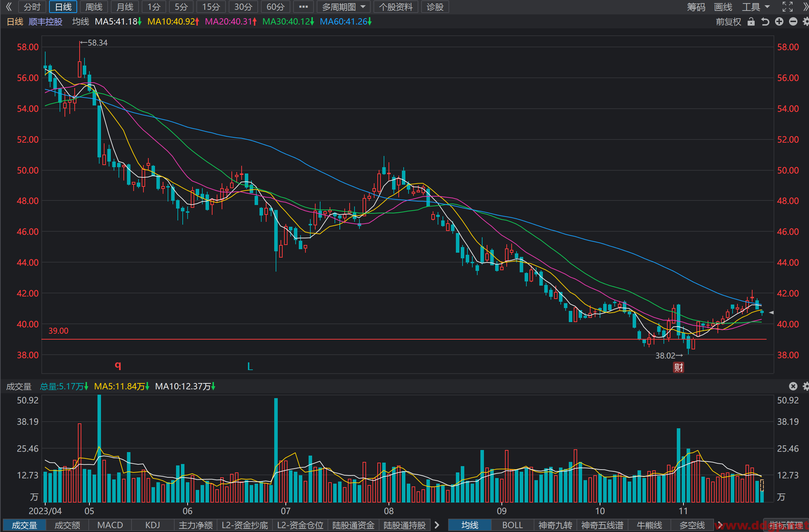Click the 39.00 red horizontal price line
This screenshot has width=809, height=532.
point(404,339)
